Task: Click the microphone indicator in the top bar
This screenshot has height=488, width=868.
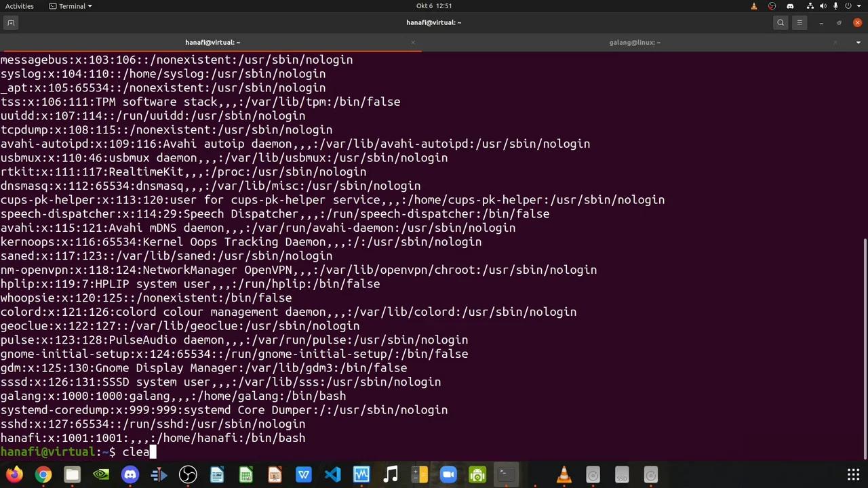Action: click(835, 5)
